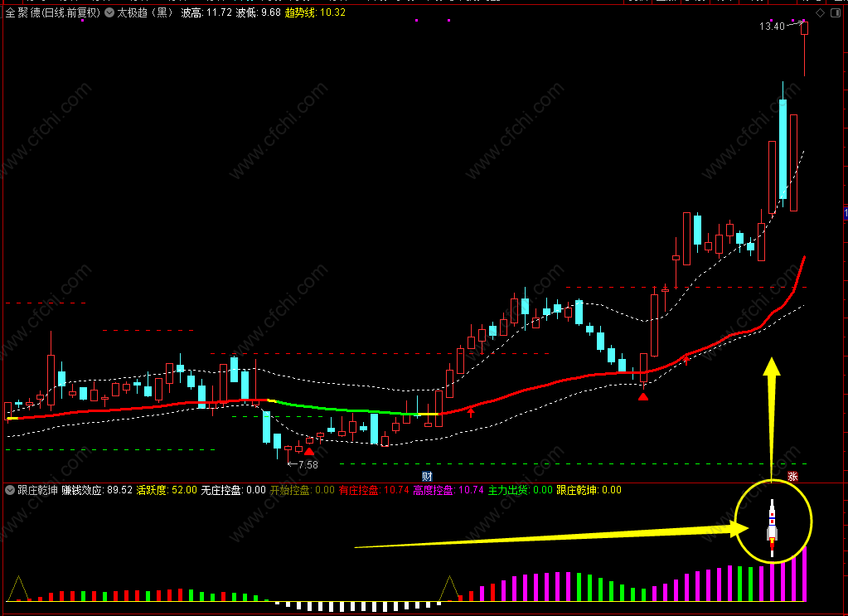
Task: Click the 7.58 low price label
Action: (x=308, y=464)
